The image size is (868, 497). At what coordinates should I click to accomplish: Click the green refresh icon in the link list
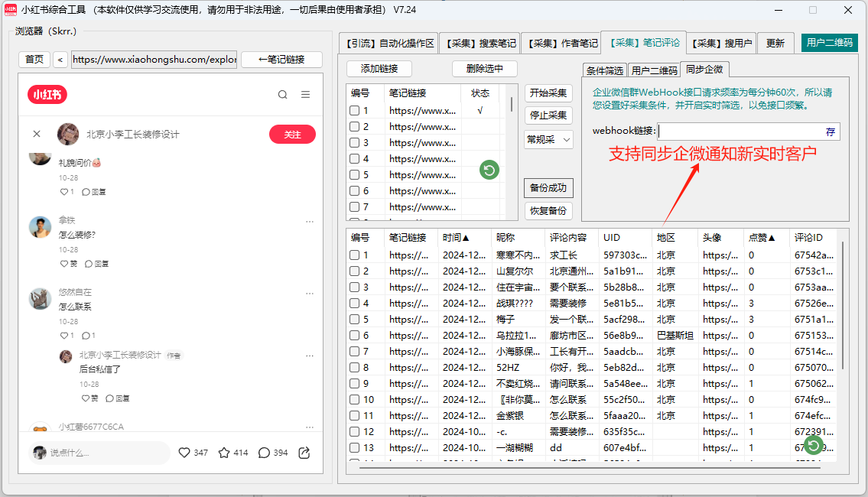(488, 170)
